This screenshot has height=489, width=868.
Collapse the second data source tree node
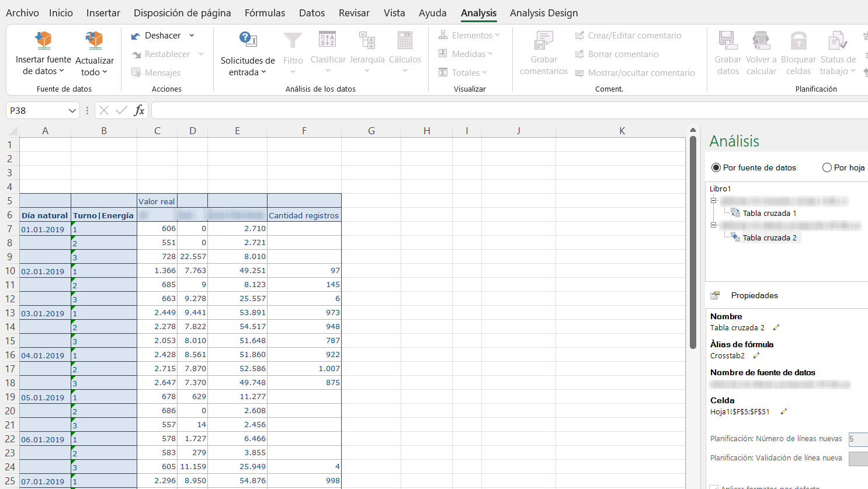click(x=713, y=225)
